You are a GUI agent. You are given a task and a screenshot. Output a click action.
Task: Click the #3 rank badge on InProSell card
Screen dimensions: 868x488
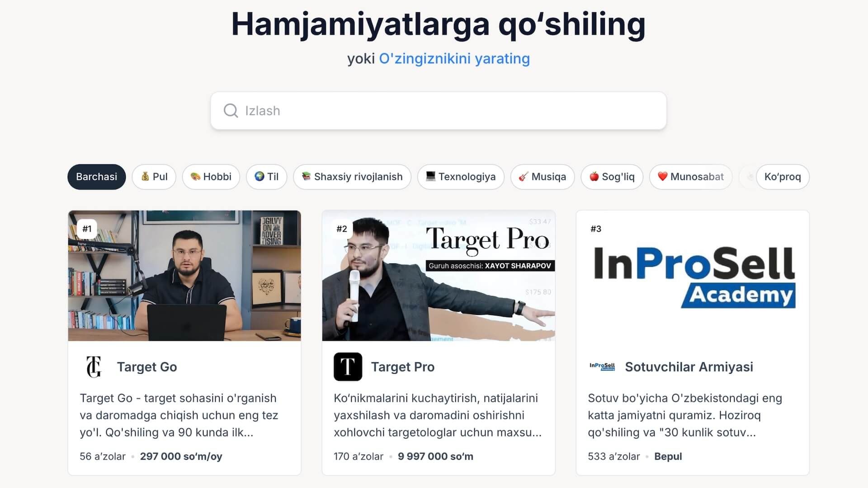click(596, 229)
